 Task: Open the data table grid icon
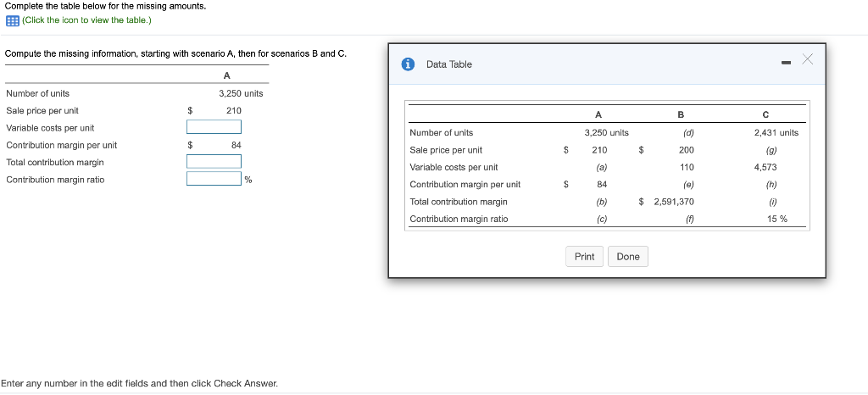[x=12, y=20]
